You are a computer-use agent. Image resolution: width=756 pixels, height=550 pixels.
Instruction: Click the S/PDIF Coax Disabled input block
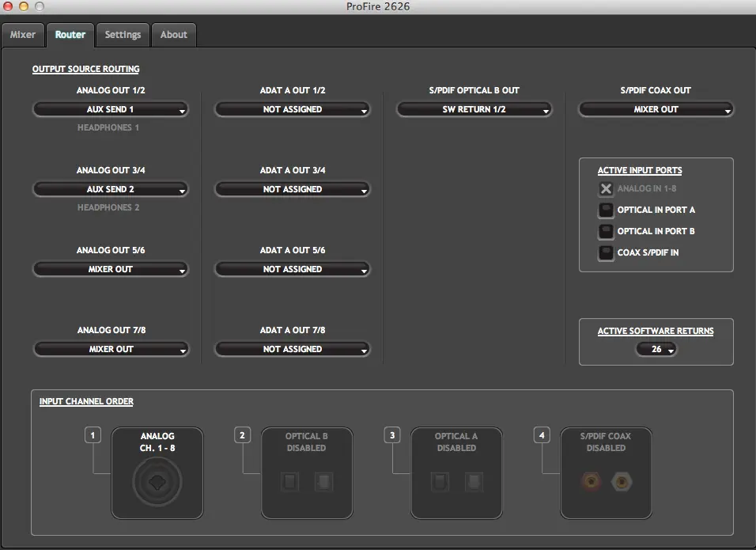pyautogui.click(x=606, y=473)
